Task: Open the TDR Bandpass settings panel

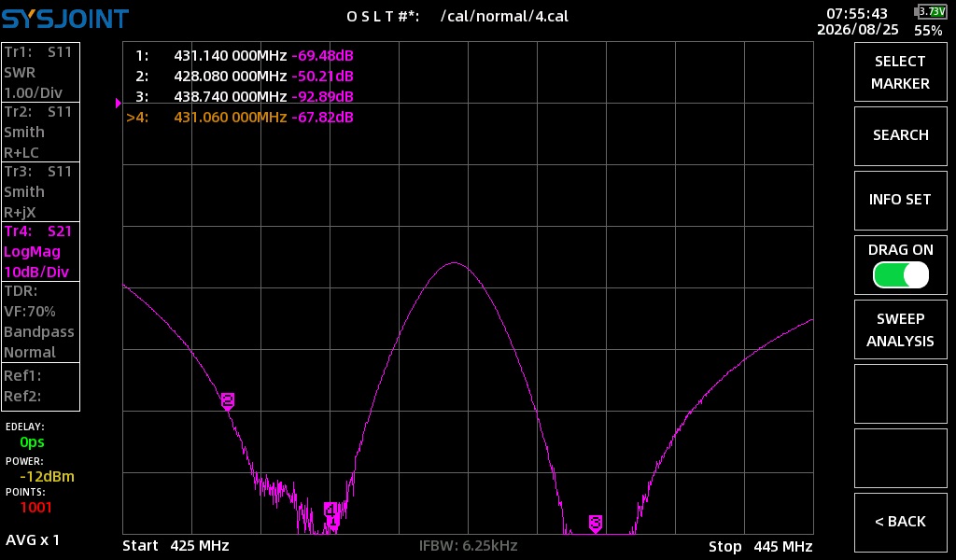Action: coord(41,322)
